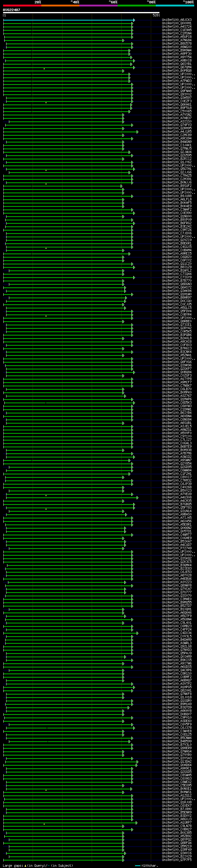Open hit UniRef100_Q00VH1
The height and width of the screenshot is (868, 197).
point(177,23)
